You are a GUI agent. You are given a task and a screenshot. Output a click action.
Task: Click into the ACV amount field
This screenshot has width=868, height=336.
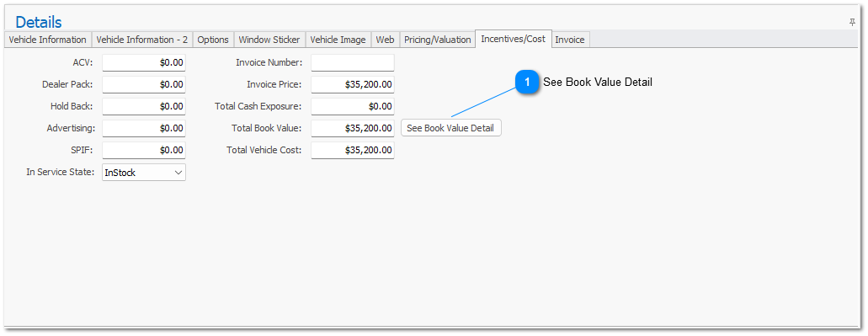click(144, 62)
